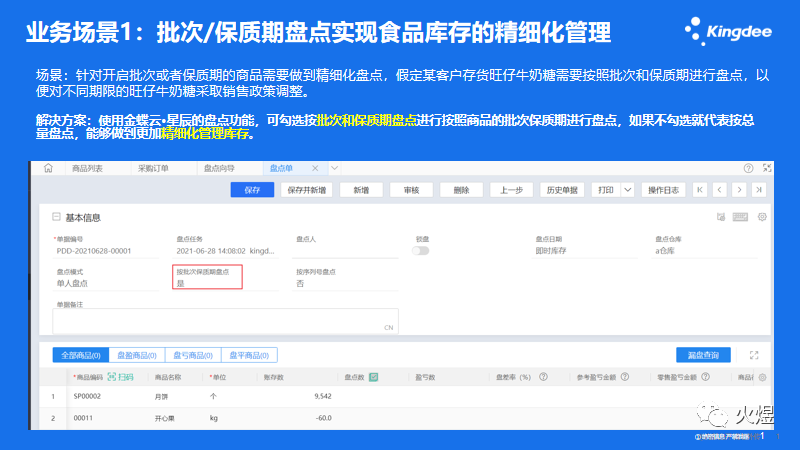Screen dimensions: 800x450
Task: Switch to 商品列表 tab
Action: tap(87, 168)
